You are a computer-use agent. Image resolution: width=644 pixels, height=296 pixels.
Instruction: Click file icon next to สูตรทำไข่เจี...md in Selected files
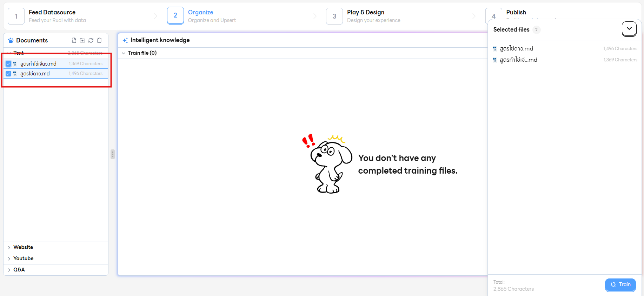495,60
